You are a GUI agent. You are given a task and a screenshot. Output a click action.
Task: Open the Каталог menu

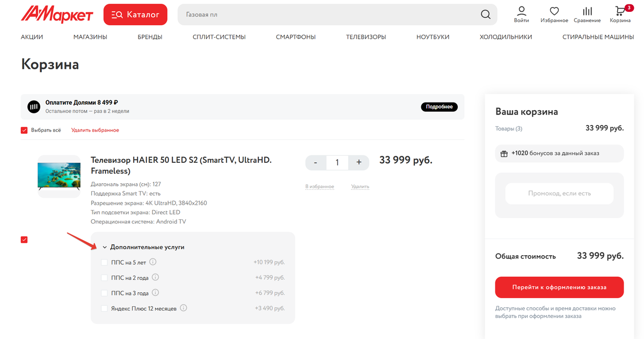point(135,15)
